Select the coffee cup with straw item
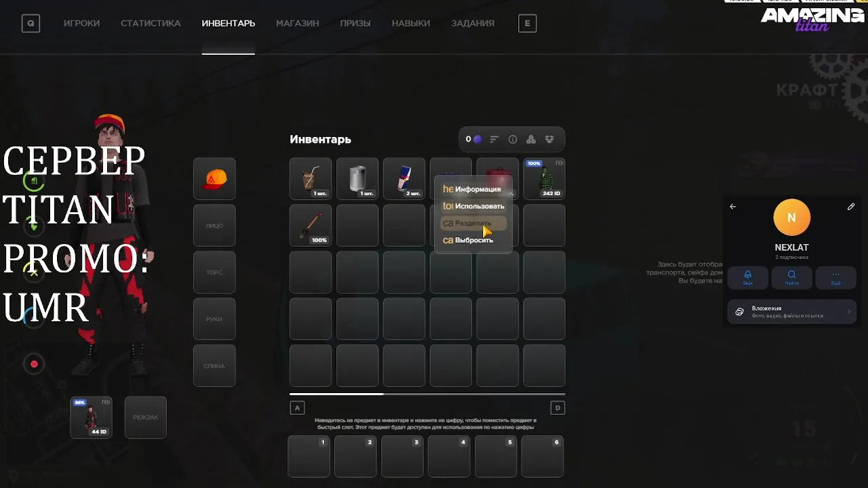 click(x=311, y=179)
